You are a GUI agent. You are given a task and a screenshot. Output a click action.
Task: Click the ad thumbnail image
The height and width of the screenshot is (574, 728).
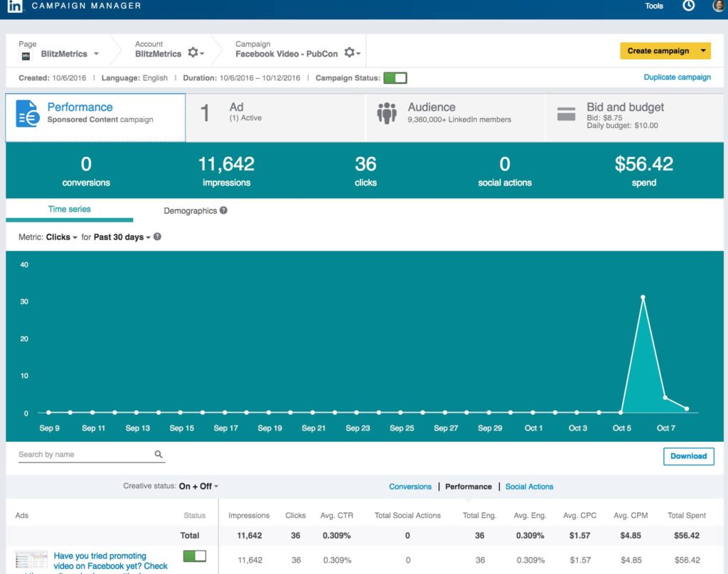[x=31, y=560]
